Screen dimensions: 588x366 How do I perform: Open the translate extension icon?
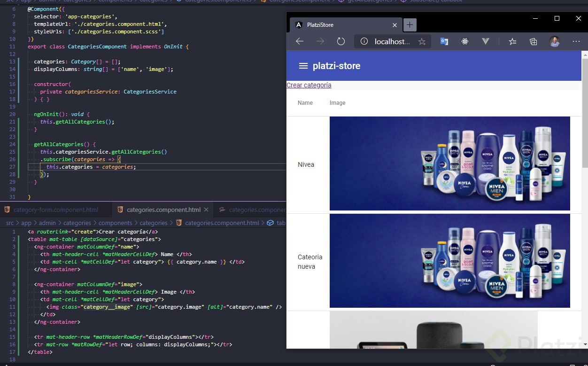pos(444,41)
